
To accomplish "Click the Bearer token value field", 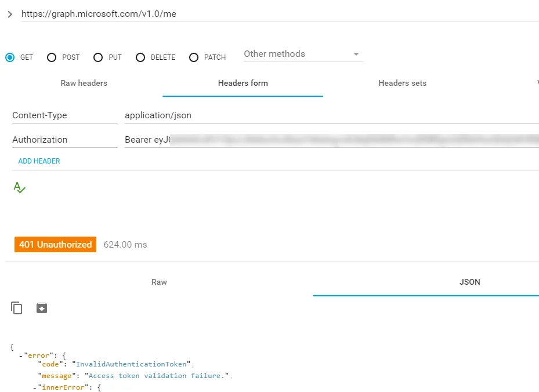I will pyautogui.click(x=332, y=140).
